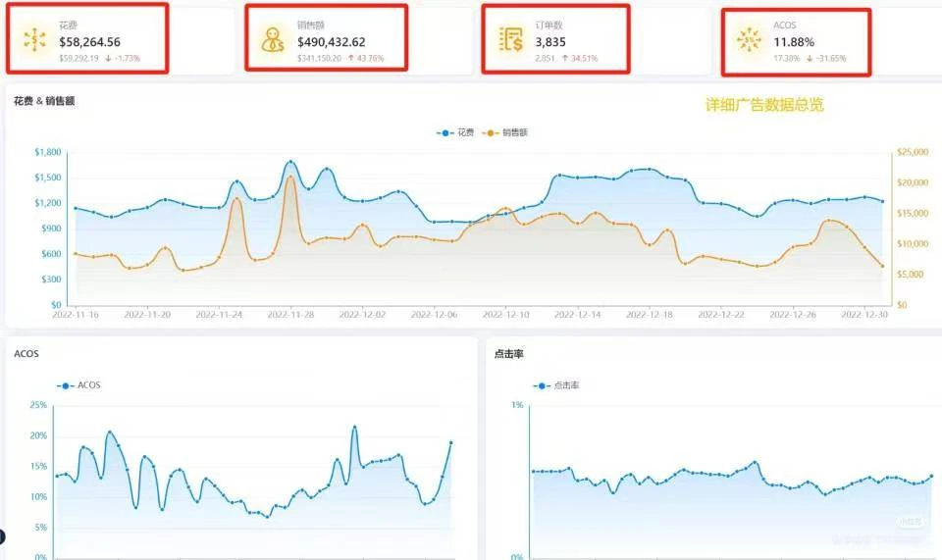Click the ACOS card icon
Image resolution: width=942 pixels, height=560 pixels.
[750, 40]
